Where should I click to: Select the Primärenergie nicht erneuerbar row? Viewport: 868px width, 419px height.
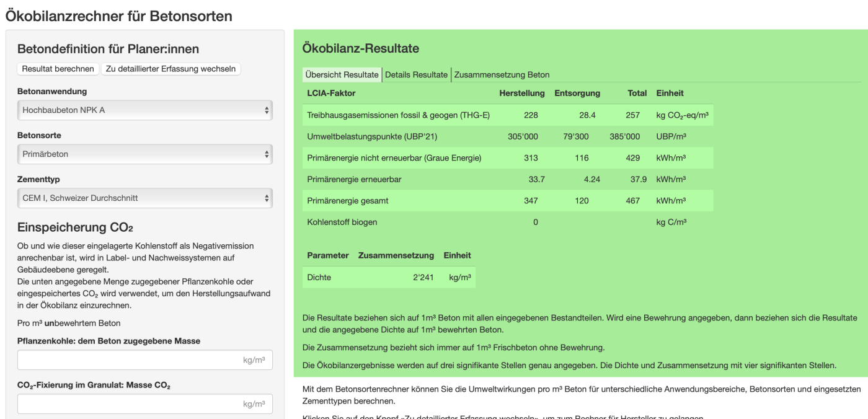point(394,158)
